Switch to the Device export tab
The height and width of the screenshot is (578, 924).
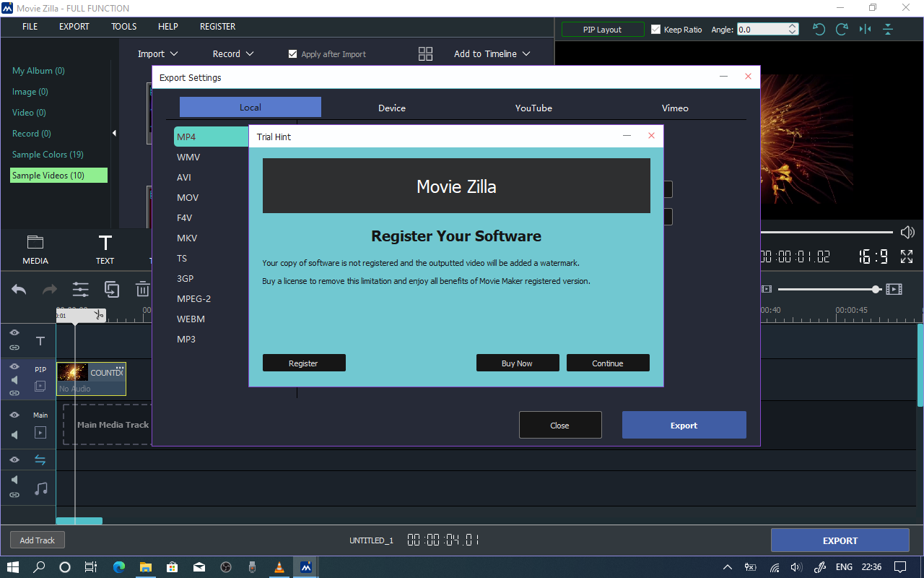[392, 108]
